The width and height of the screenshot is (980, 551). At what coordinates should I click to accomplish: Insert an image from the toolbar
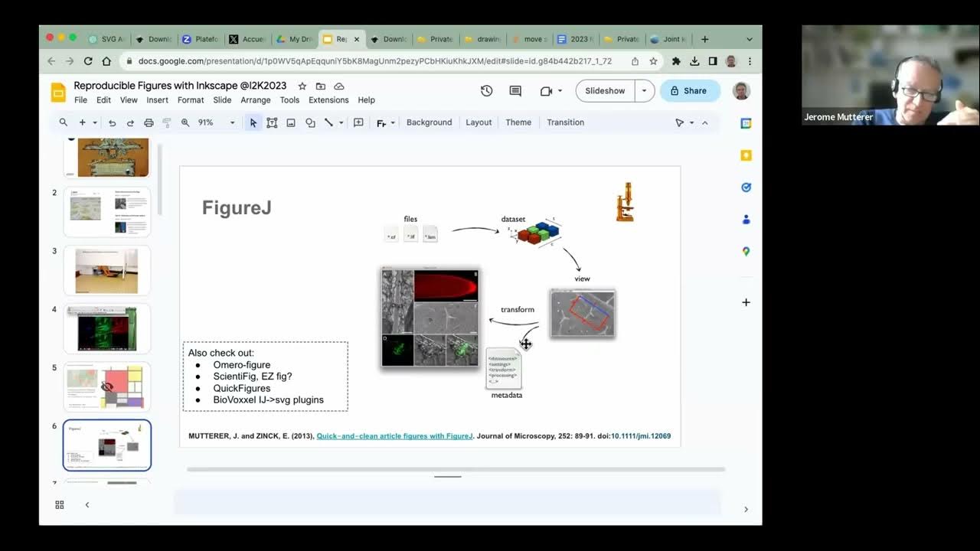point(291,122)
